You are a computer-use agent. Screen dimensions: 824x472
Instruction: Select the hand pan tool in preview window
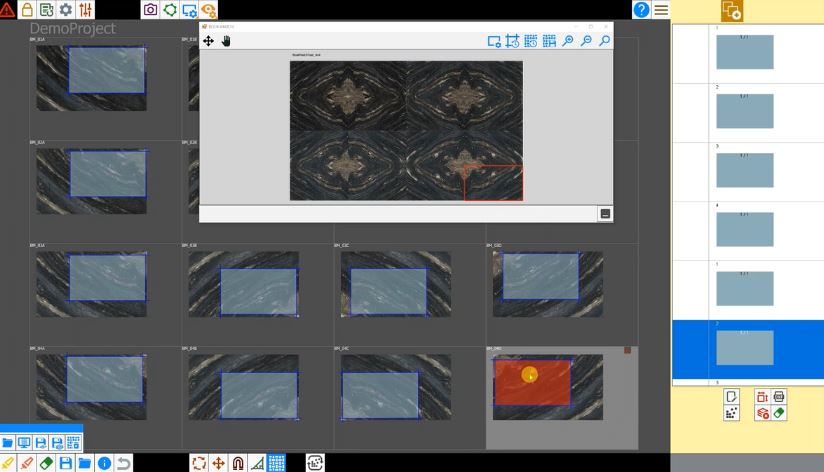point(226,41)
